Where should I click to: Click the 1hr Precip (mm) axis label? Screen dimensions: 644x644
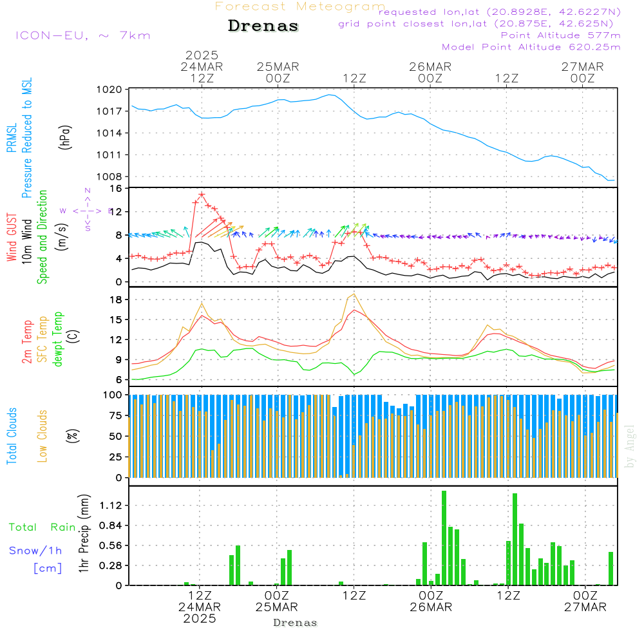(x=84, y=533)
